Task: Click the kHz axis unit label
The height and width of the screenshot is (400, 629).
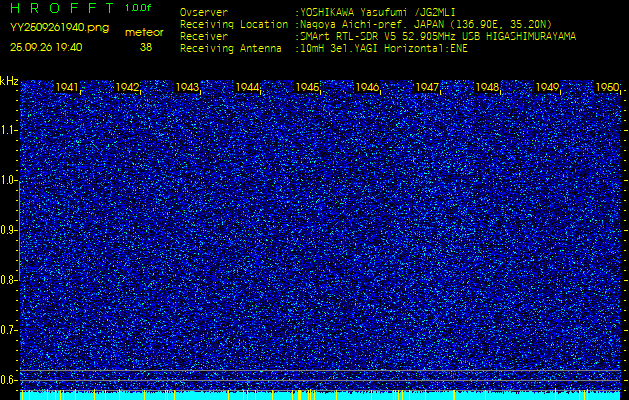Action: point(9,81)
